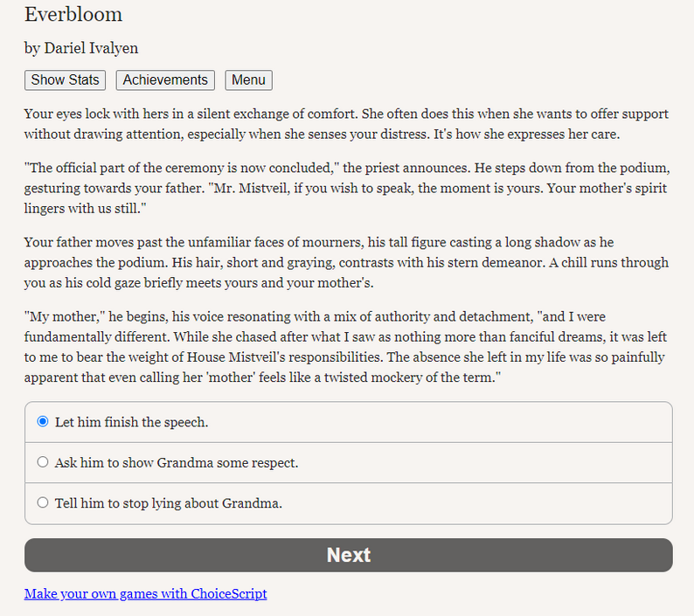Image resolution: width=694 pixels, height=616 pixels.
Task: Pick 'Tell him to stop lying about Grandma' radio
Action: [x=43, y=502]
